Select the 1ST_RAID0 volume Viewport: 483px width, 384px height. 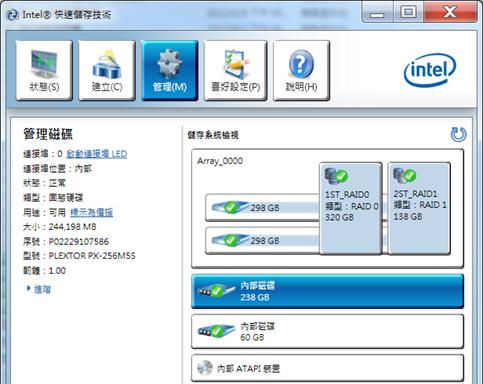(351, 208)
